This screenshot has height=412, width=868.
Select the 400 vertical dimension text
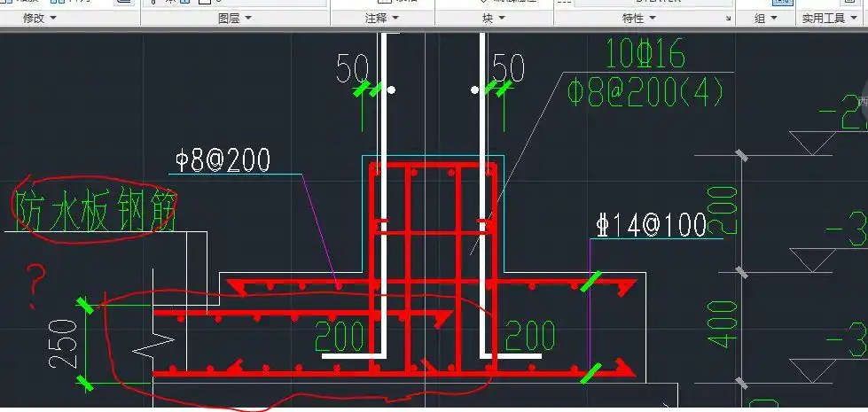726,324
